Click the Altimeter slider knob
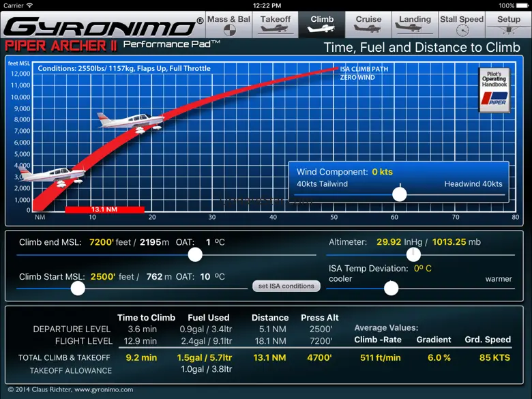532x399 pixels. 413,254
